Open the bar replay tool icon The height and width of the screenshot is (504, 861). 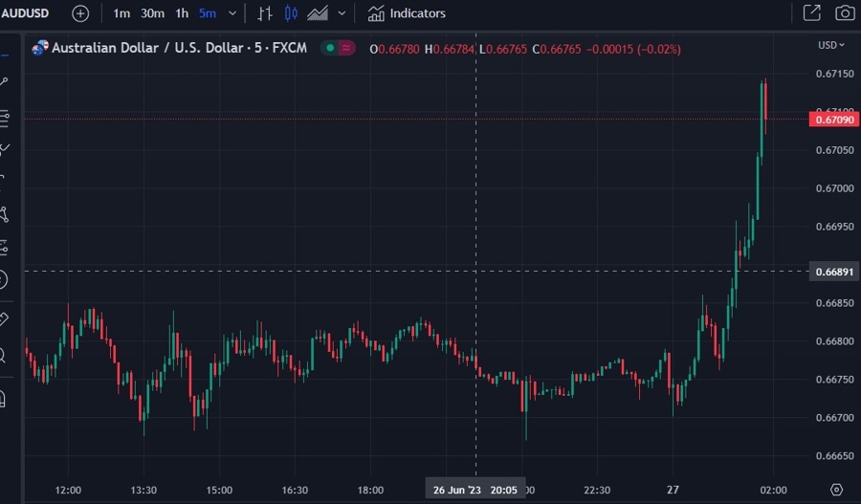265,13
